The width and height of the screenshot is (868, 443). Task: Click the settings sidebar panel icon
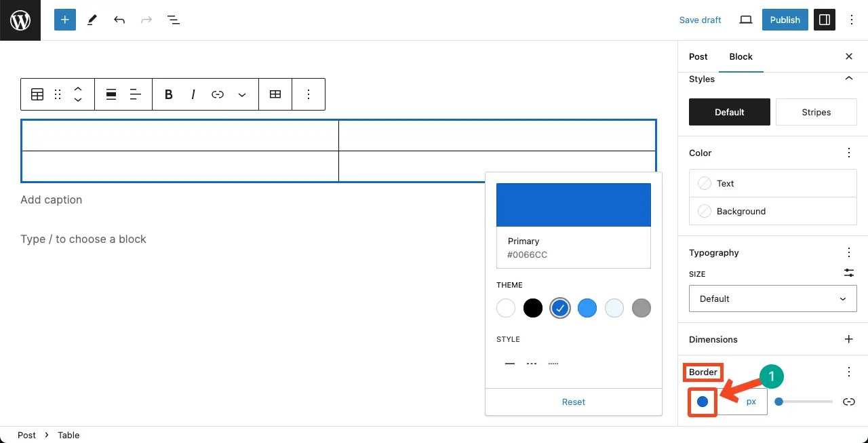tap(824, 20)
